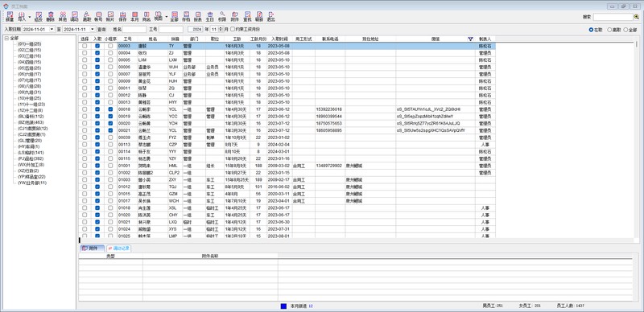Click the 离职 (Resign) toolbar icon
The height and width of the screenshot is (312, 644).
point(87,16)
